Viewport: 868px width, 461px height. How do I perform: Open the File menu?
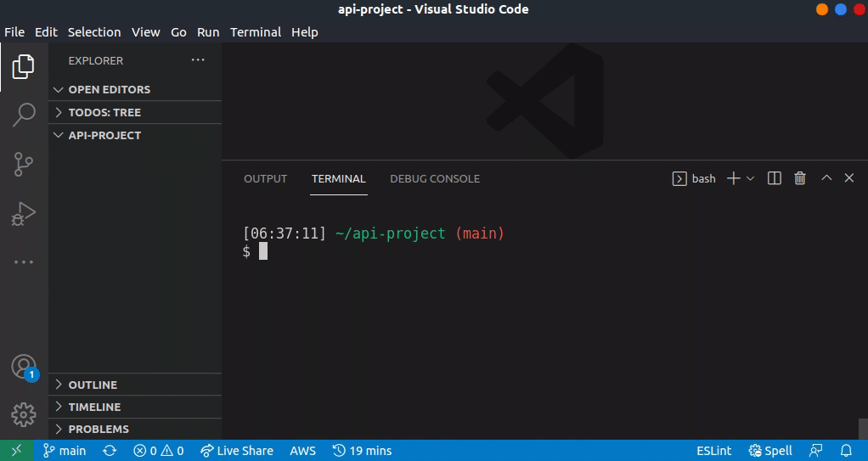(14, 32)
